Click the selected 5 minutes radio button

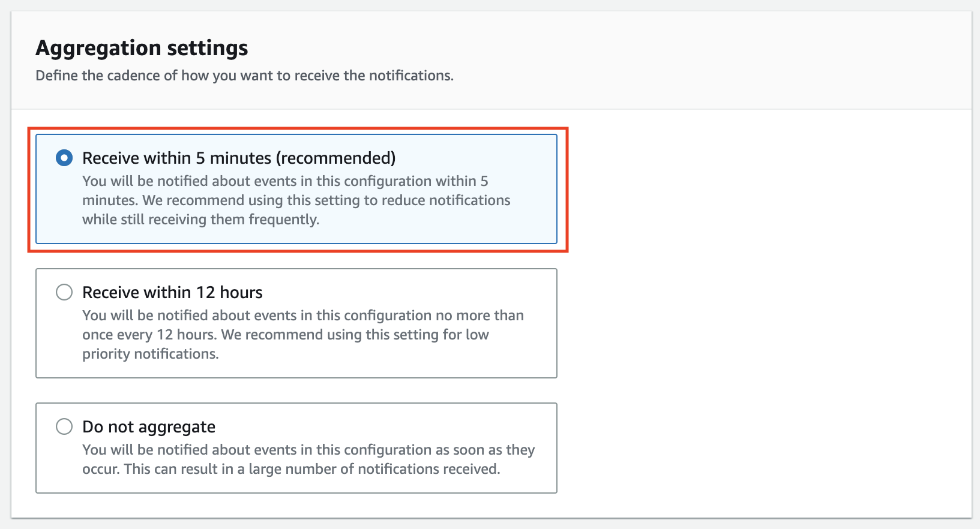(x=64, y=158)
